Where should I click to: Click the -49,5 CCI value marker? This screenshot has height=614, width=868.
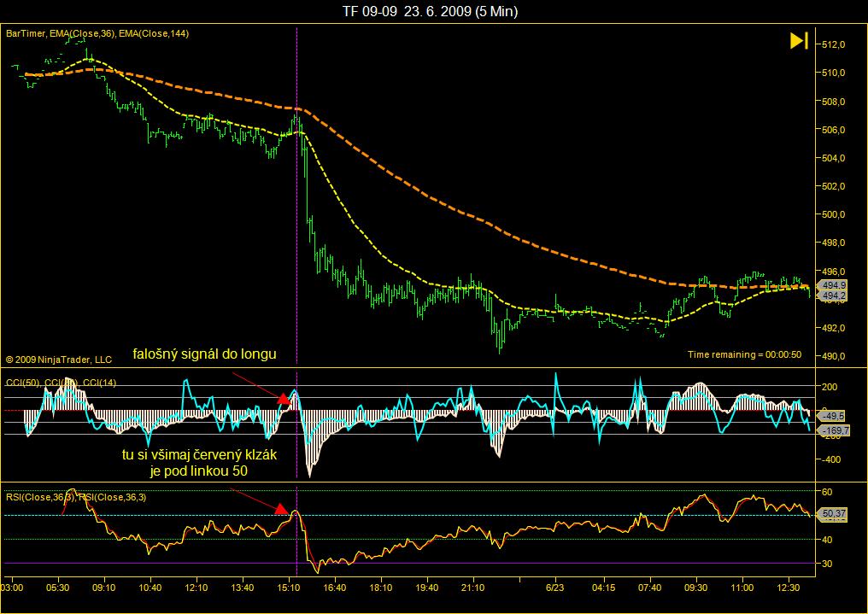pyautogui.click(x=833, y=416)
